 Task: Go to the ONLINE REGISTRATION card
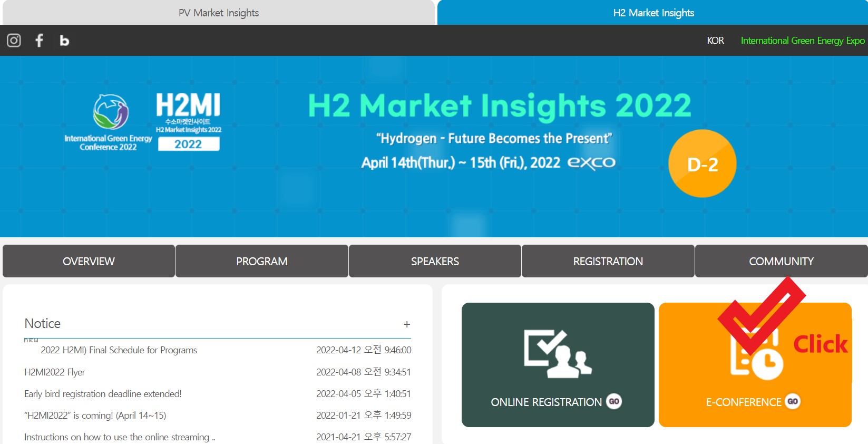[x=558, y=365]
